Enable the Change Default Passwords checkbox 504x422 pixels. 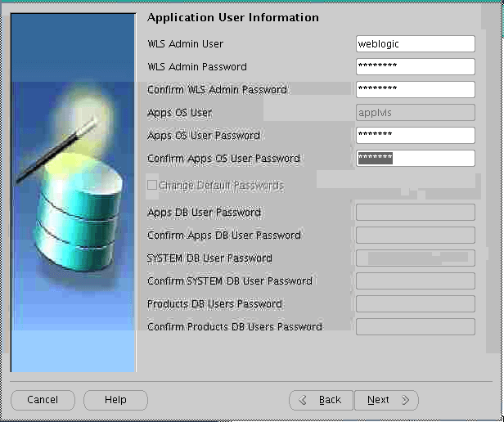152,186
